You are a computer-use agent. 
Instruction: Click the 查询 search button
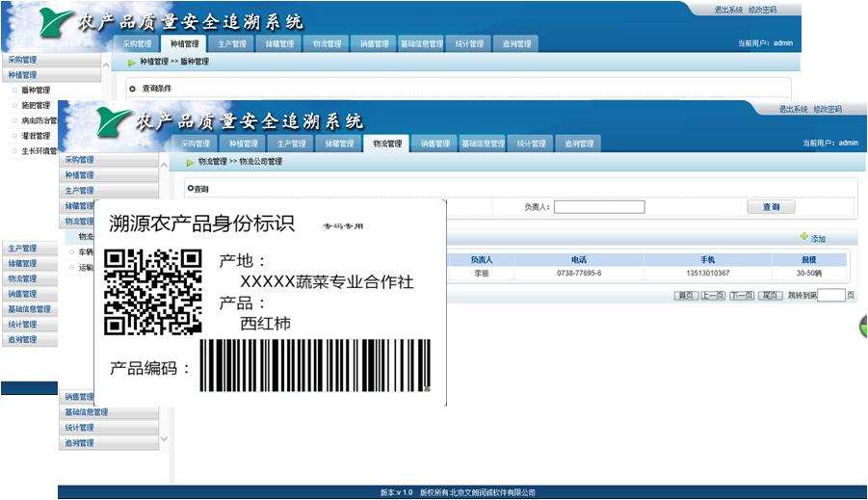point(771,206)
